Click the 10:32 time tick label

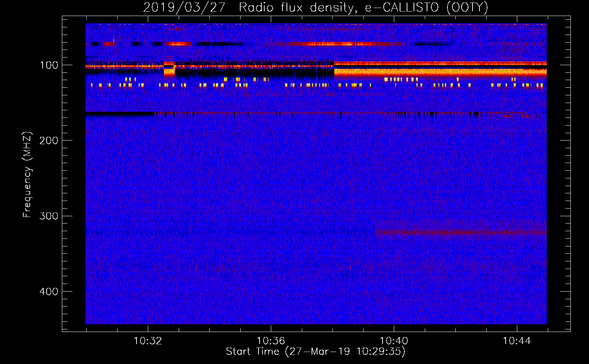pyautogui.click(x=148, y=341)
